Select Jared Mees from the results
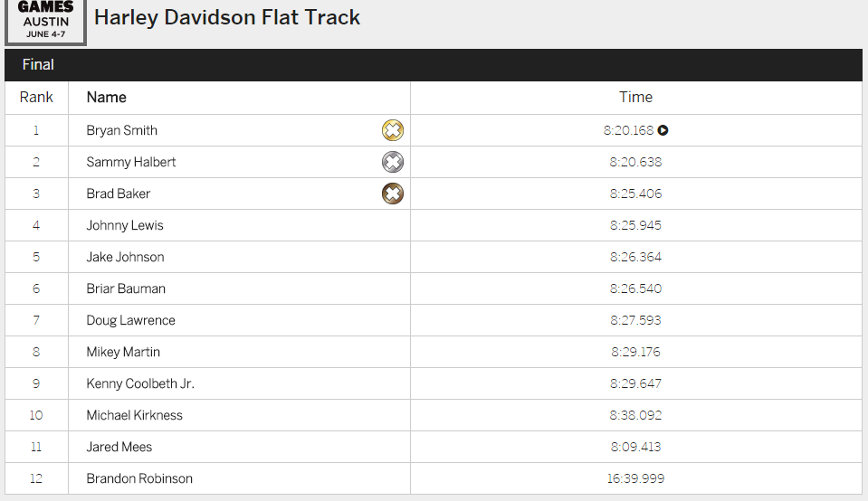This screenshot has width=868, height=501. pos(119,447)
